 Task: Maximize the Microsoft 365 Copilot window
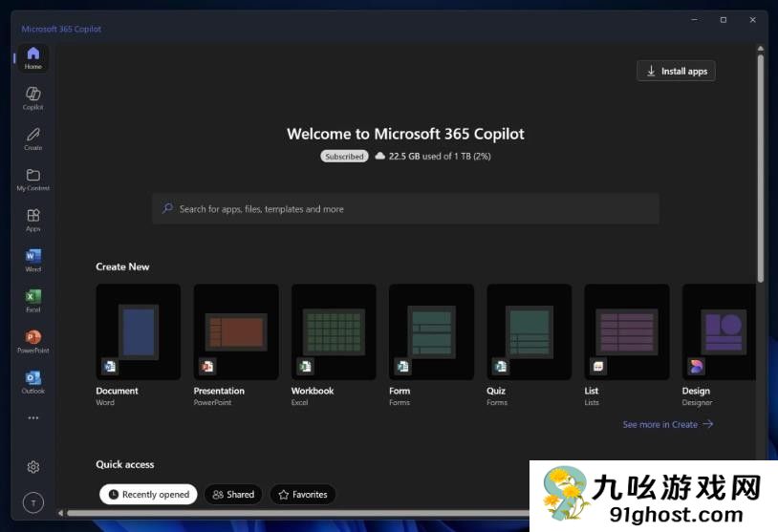pyautogui.click(x=724, y=20)
